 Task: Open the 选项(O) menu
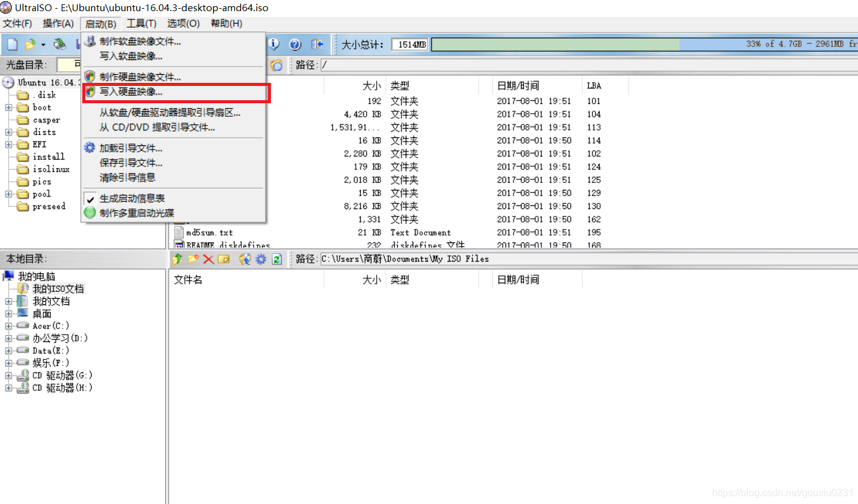click(x=184, y=23)
